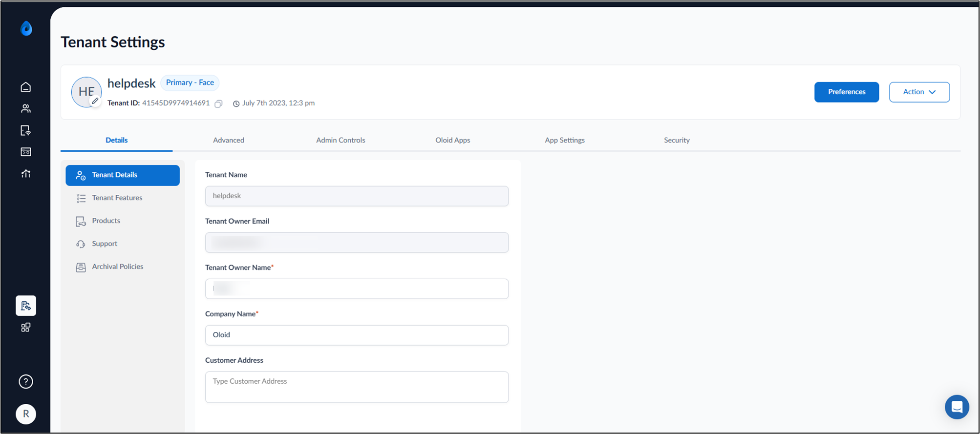Click the Tenant ID value 41545D9974914691
Viewport: 980px width, 434px height.
pos(176,103)
